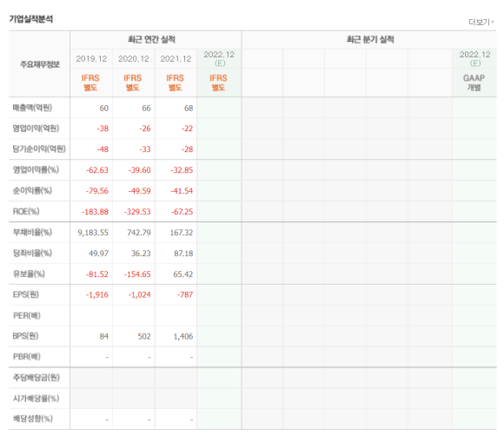Click the 최근 분기 실적 header
Viewport: 504px width, 436px height.
[x=370, y=40]
